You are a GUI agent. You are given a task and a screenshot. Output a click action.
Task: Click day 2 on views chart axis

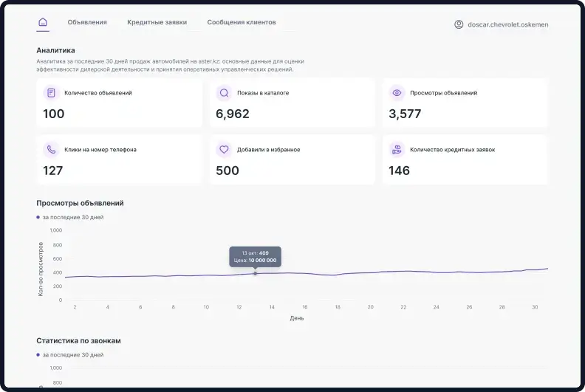pos(75,307)
